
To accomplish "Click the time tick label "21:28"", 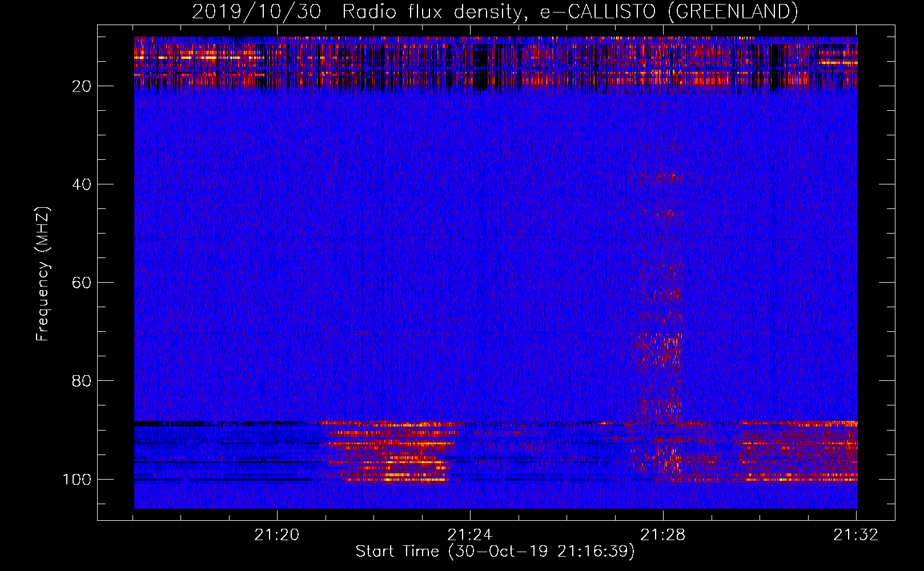I will pos(662,535).
